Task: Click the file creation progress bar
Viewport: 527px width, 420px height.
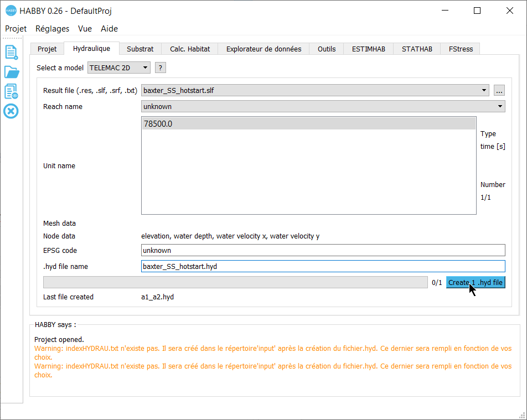Action: click(x=235, y=282)
